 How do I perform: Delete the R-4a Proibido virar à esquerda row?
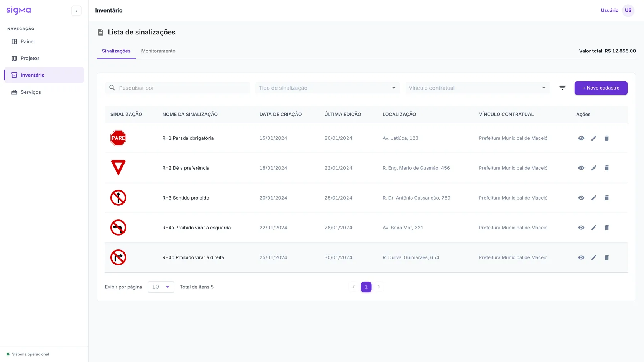(607, 228)
